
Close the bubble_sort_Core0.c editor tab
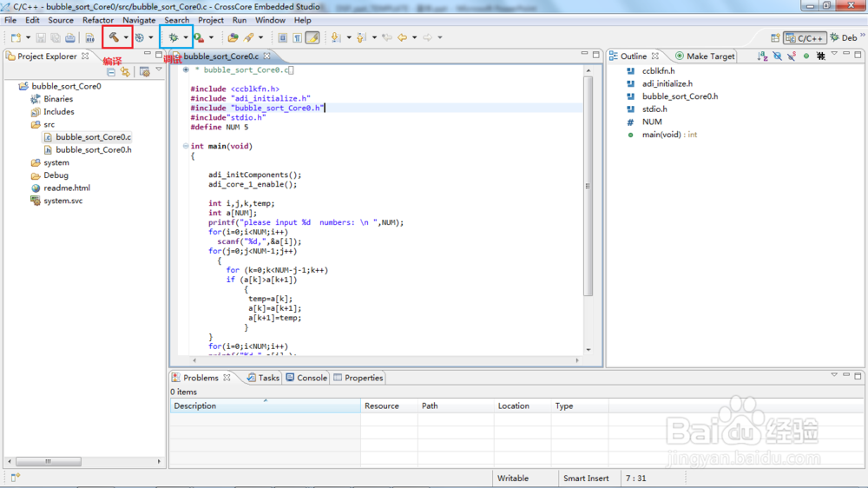[x=266, y=56]
